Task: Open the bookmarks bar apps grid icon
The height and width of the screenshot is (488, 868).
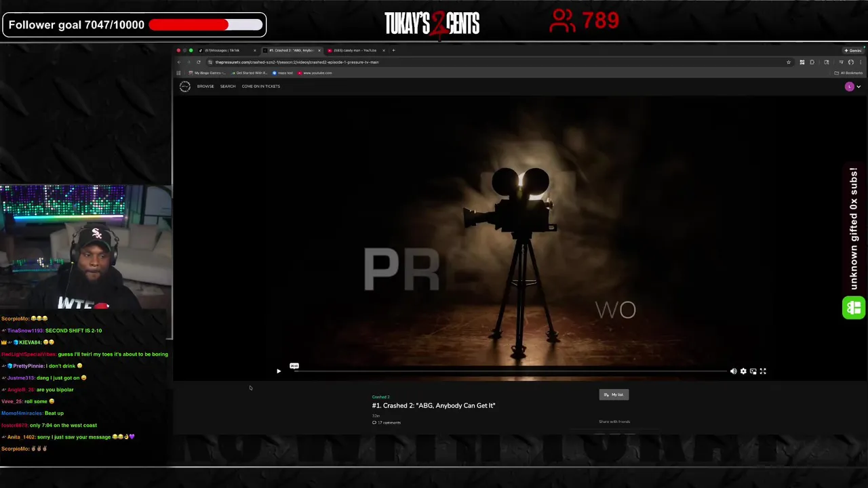Action: click(178, 73)
